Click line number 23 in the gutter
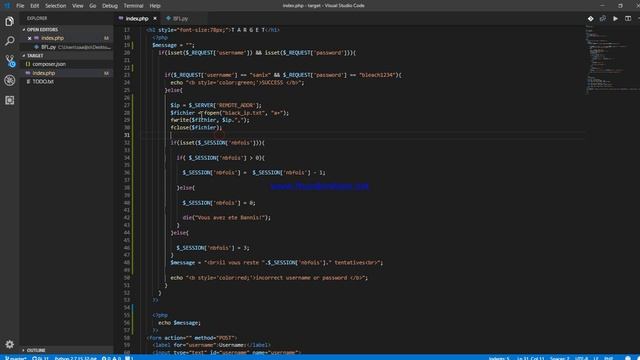Screen dimensions: 640x360 [127, 75]
